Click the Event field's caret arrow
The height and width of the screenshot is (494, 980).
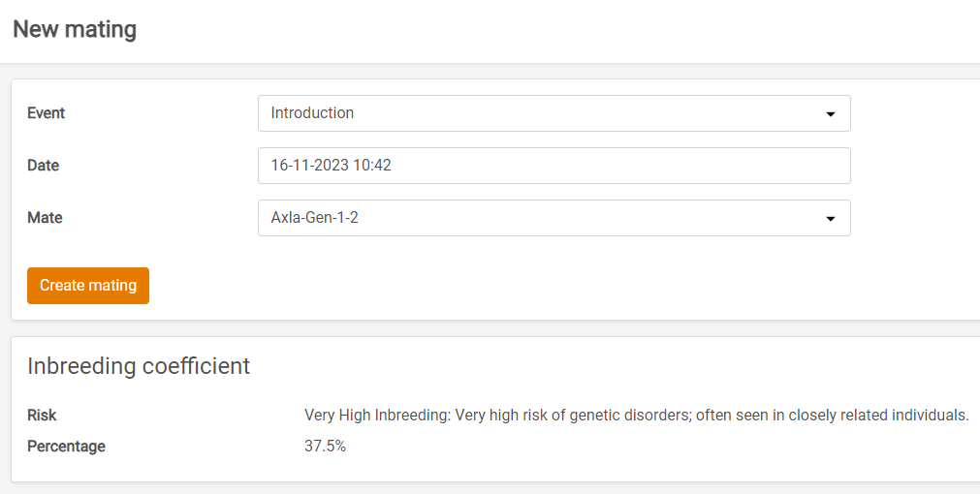pos(830,114)
